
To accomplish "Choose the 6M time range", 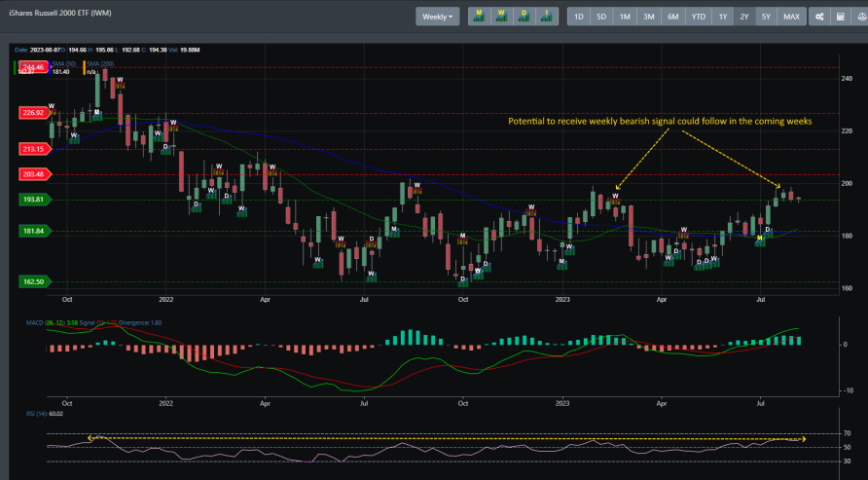I will pyautogui.click(x=673, y=17).
